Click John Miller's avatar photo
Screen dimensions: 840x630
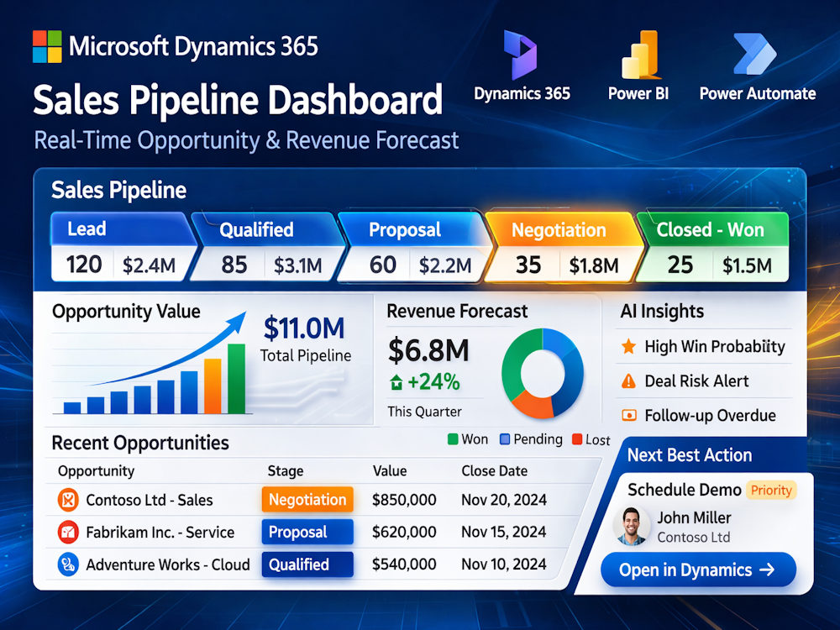[631, 526]
